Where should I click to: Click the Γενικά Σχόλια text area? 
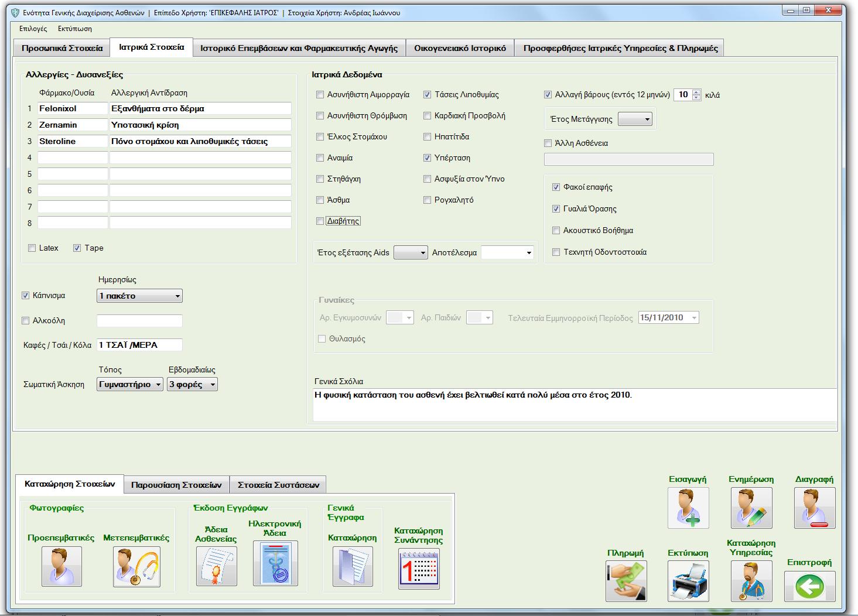click(574, 405)
